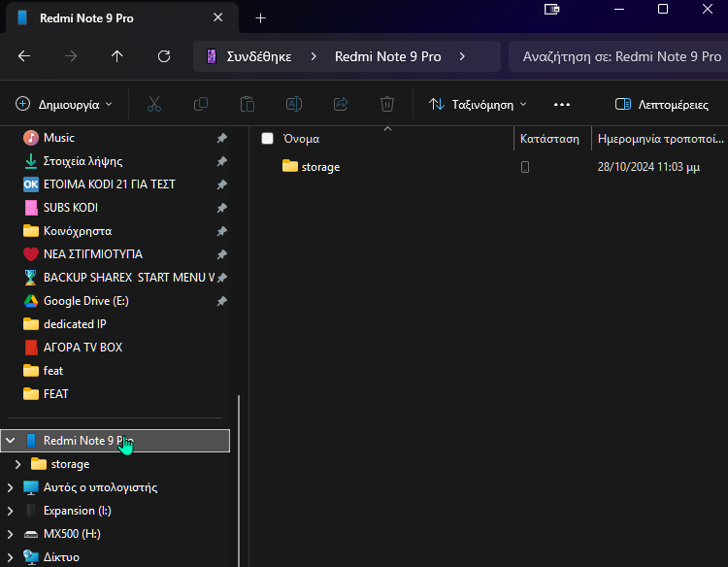The width and height of the screenshot is (728, 567).
Task: Expand the Expansion (I:) drive node
Action: pos(11,511)
